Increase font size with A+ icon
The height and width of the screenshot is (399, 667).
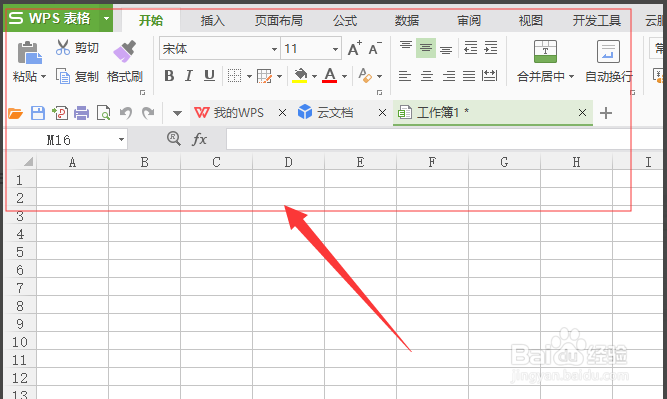click(354, 48)
